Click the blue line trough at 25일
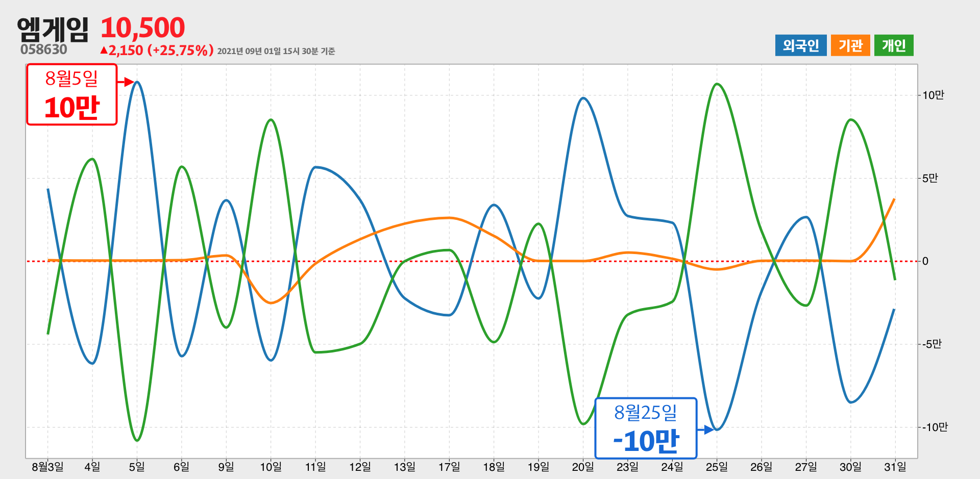The height and width of the screenshot is (479, 980). [717, 430]
